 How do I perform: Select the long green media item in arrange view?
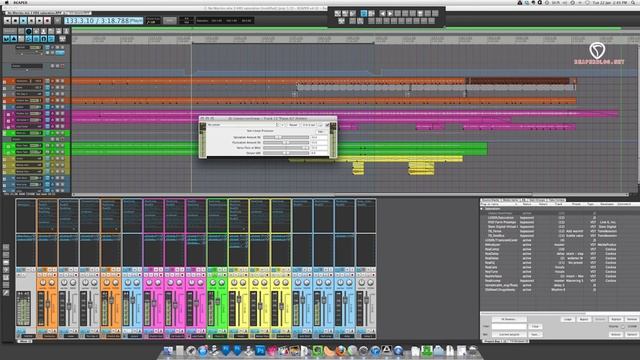(280, 149)
